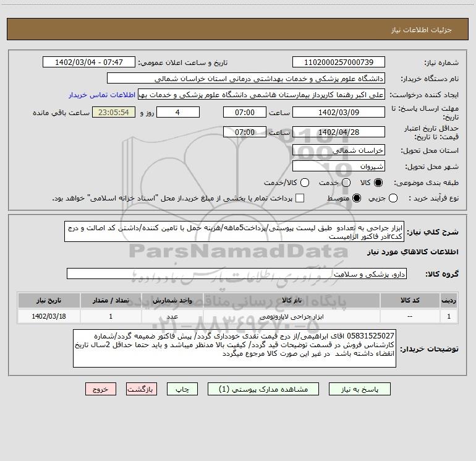Click the need date cell 1402/03/18
476x461 pixels.
49,316
